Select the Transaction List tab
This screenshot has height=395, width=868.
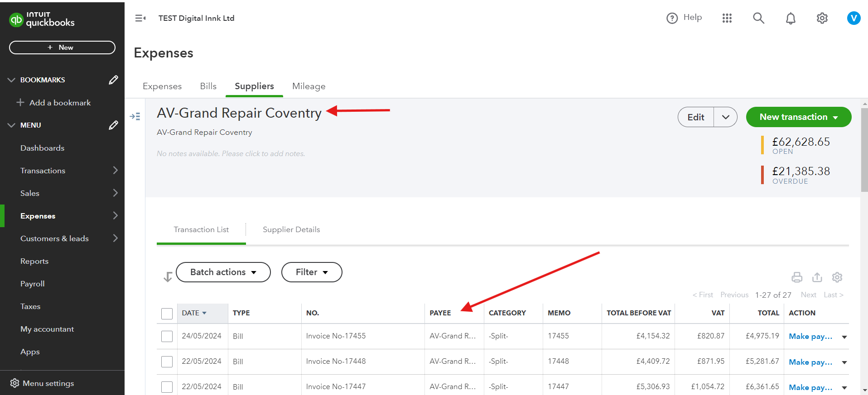pos(201,229)
